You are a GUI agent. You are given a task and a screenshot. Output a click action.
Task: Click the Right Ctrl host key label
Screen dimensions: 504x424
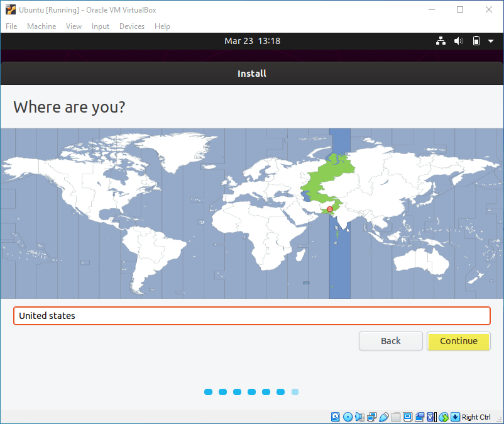(x=476, y=417)
